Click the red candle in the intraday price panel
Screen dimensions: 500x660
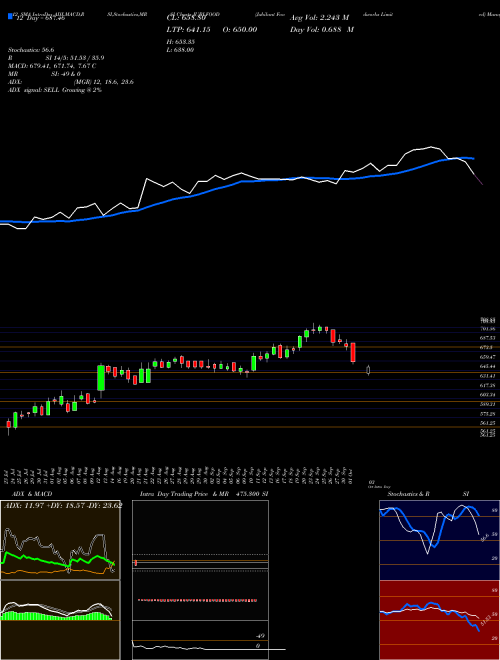(136, 563)
